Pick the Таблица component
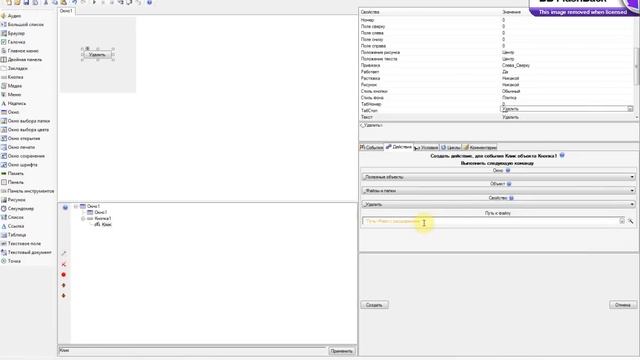This screenshot has width=640, height=360. point(13,235)
